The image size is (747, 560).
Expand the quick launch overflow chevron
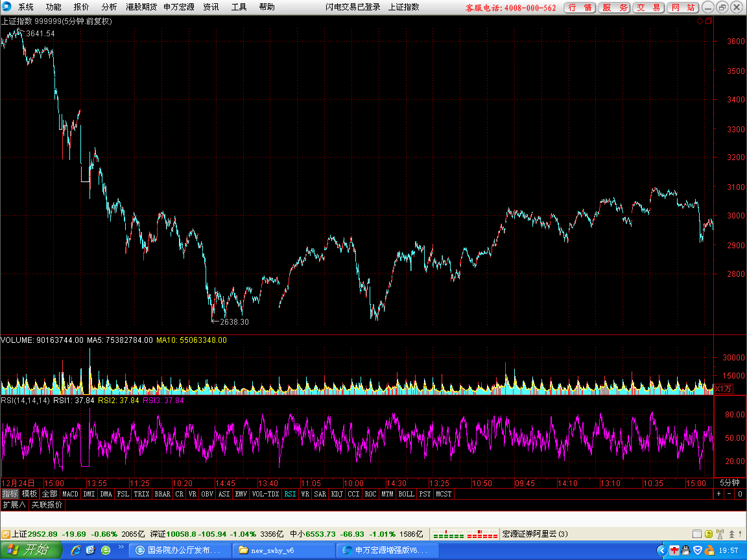pos(121,547)
